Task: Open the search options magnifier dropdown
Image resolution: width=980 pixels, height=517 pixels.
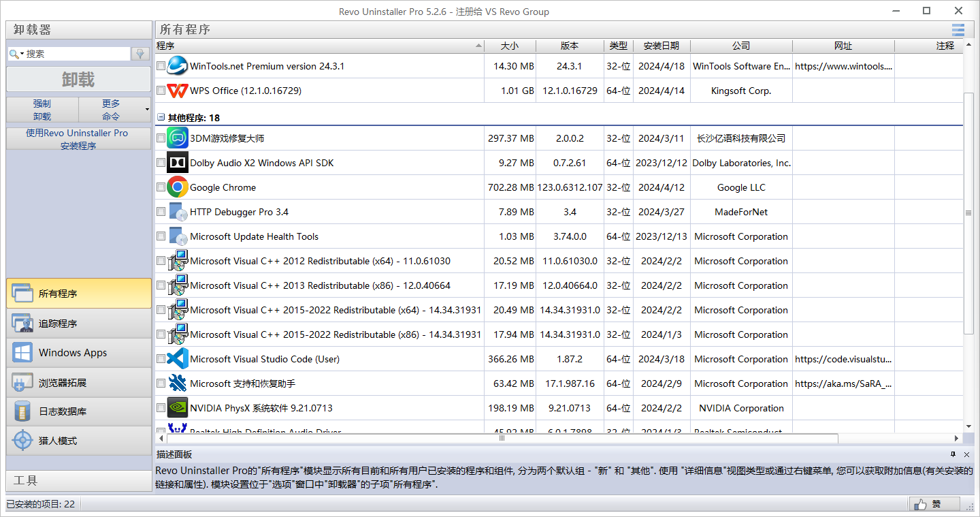Action: (x=16, y=54)
